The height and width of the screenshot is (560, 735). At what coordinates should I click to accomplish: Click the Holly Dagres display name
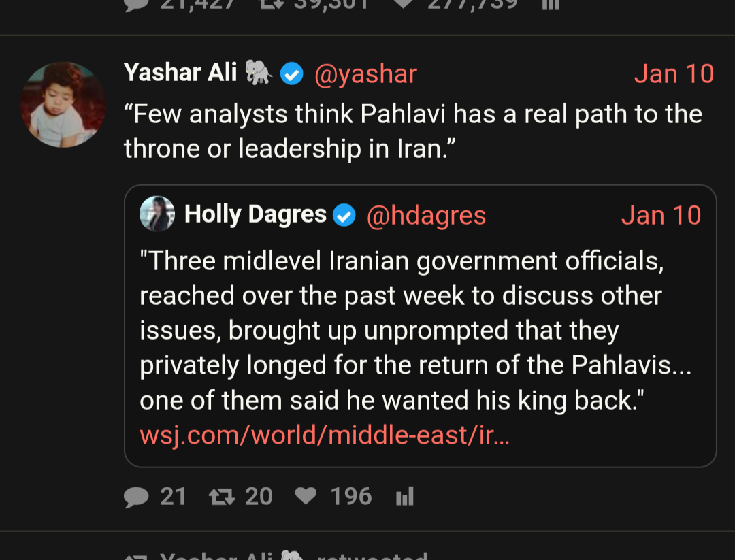tap(255, 215)
